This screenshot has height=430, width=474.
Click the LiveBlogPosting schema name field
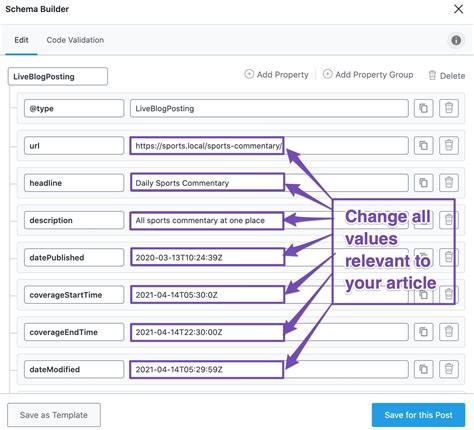pos(58,76)
